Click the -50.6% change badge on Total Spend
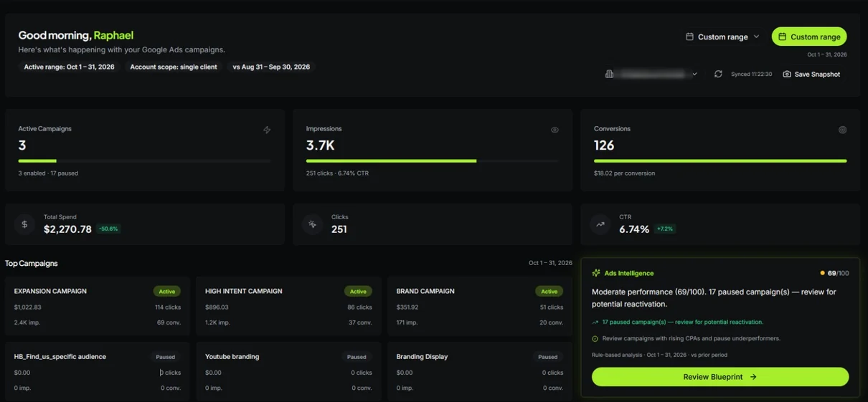Image resolution: width=868 pixels, height=402 pixels. 108,229
